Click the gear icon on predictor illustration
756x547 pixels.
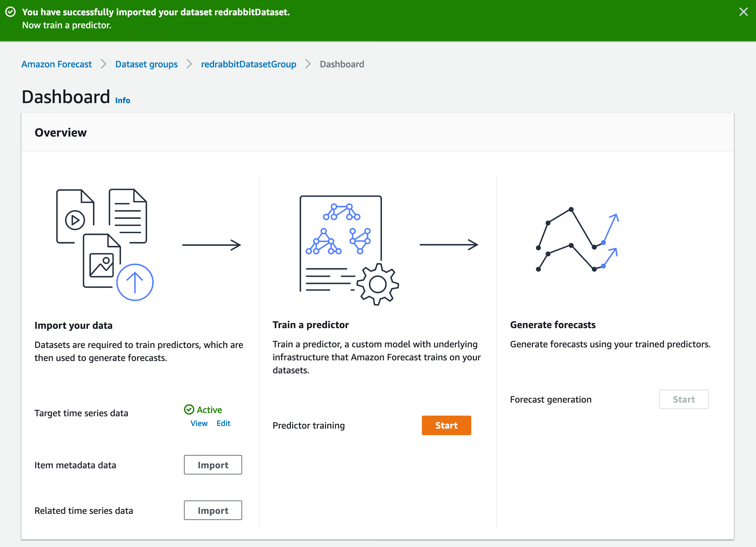[x=378, y=284]
